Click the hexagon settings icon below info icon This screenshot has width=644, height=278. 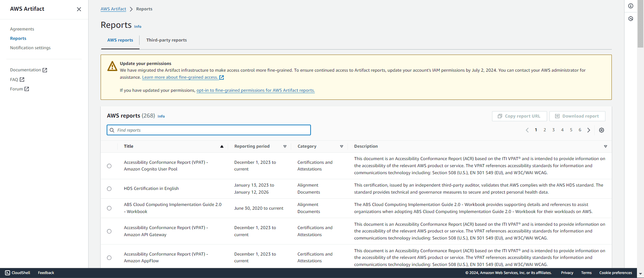(x=631, y=19)
